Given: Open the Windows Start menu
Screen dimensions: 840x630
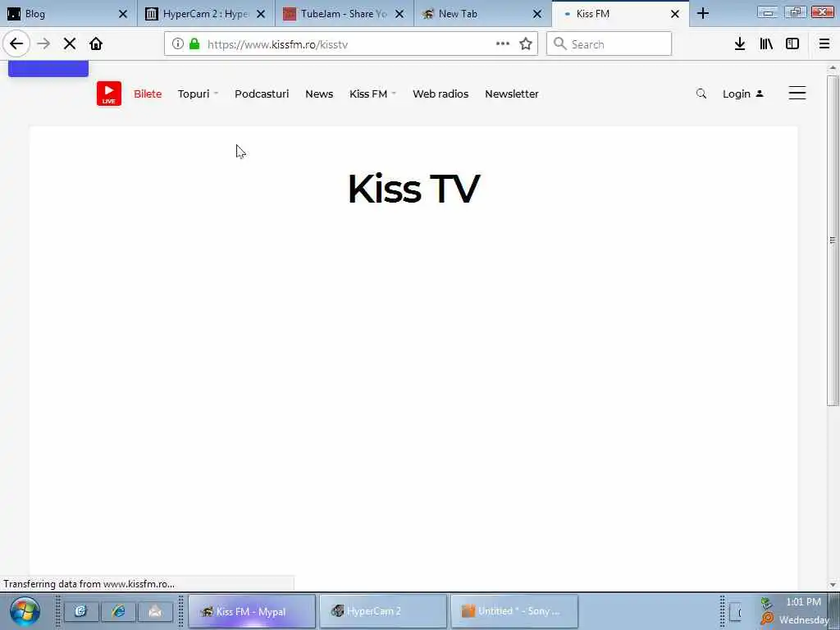Looking at the screenshot, I should (24, 611).
